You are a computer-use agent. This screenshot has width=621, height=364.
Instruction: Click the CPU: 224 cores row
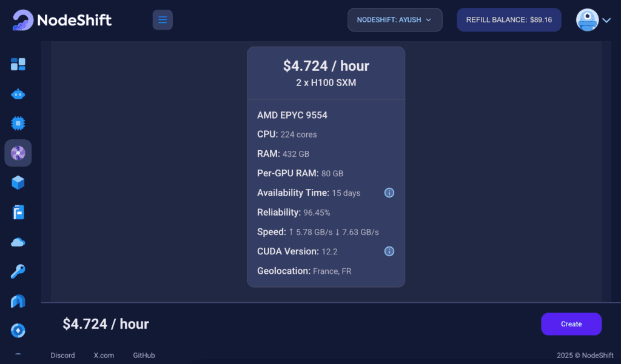pyautogui.click(x=287, y=134)
